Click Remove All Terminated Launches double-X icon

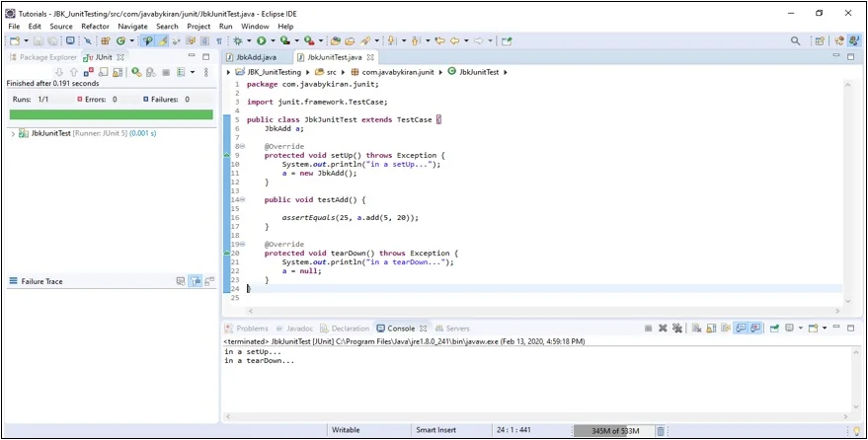[x=677, y=329]
